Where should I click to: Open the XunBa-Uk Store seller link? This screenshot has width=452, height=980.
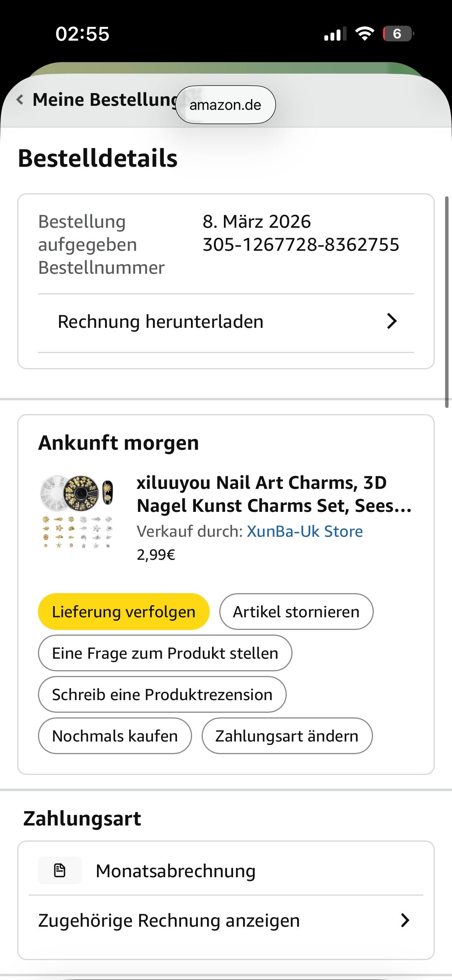pyautogui.click(x=305, y=531)
